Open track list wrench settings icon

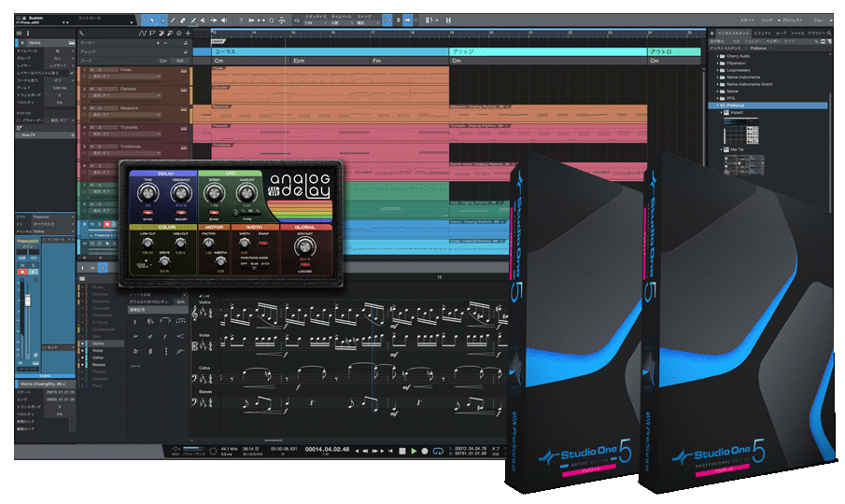tap(81, 34)
